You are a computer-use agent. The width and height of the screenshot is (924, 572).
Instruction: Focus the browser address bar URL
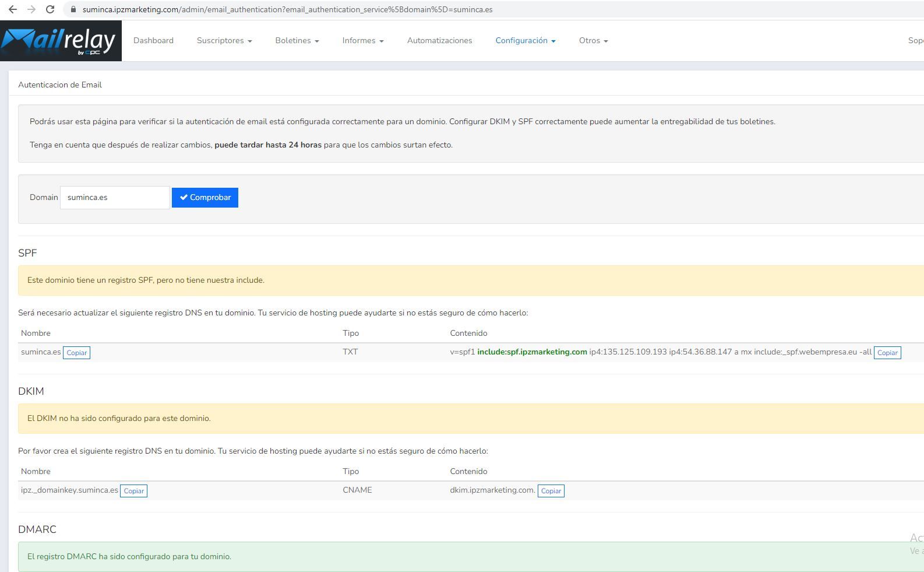pos(287,9)
